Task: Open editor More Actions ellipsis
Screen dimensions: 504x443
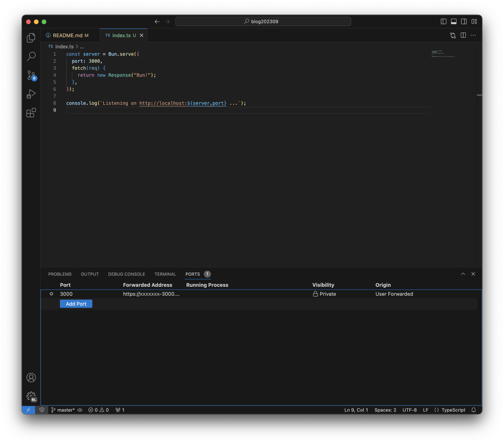Action: click(473, 35)
